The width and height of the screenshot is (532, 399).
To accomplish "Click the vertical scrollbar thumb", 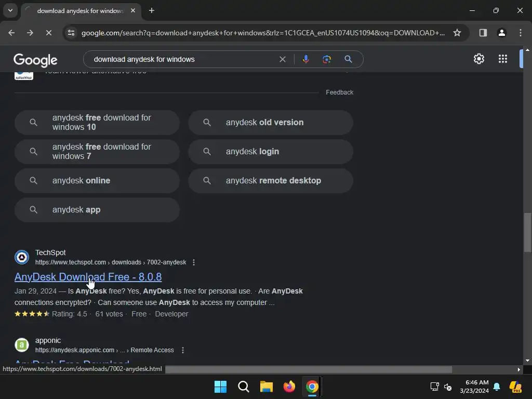I will click(x=527, y=232).
